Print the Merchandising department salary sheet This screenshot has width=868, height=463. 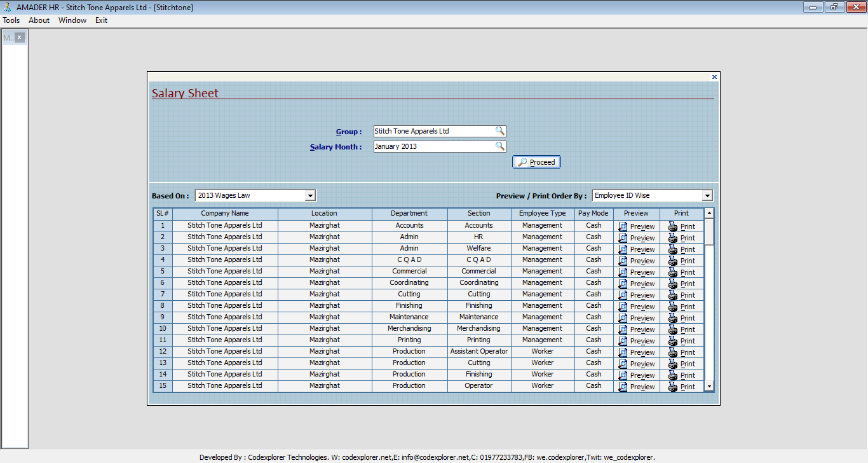click(x=682, y=329)
